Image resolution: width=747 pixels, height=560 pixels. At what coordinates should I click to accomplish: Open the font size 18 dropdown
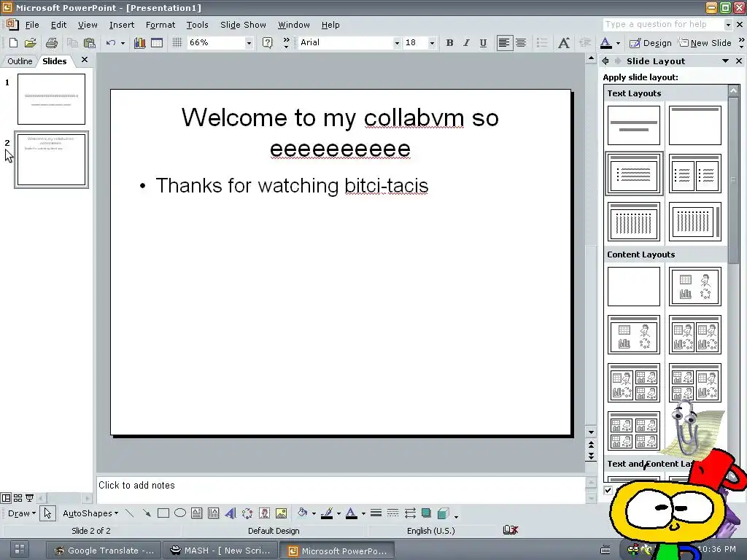click(432, 43)
